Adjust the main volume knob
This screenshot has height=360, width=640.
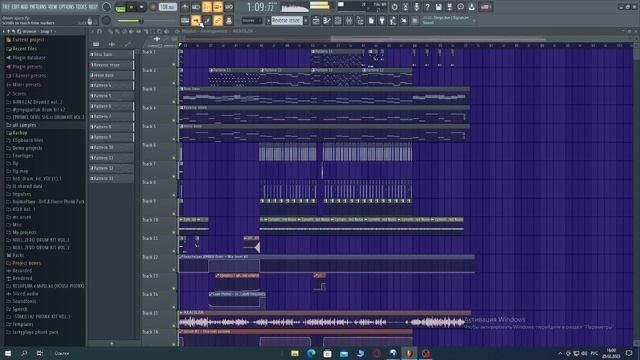(x=106, y=7)
